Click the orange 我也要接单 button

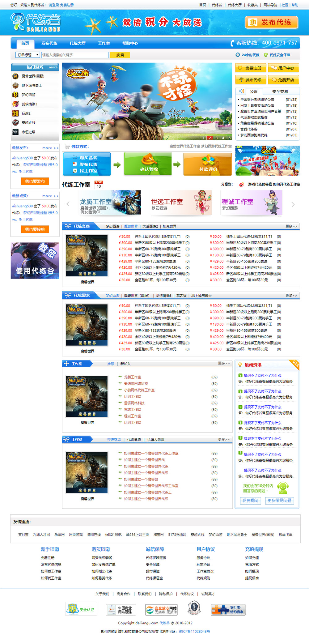pos(35,229)
